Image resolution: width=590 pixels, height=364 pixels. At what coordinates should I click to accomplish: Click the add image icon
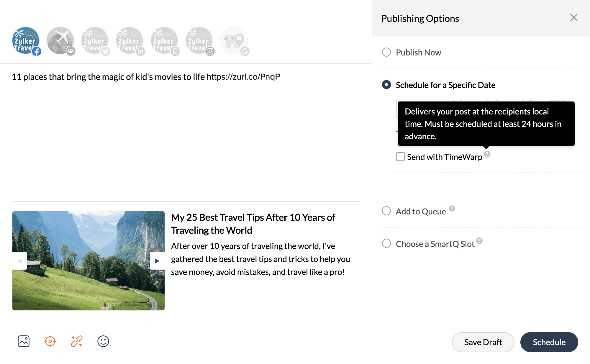coord(24,341)
